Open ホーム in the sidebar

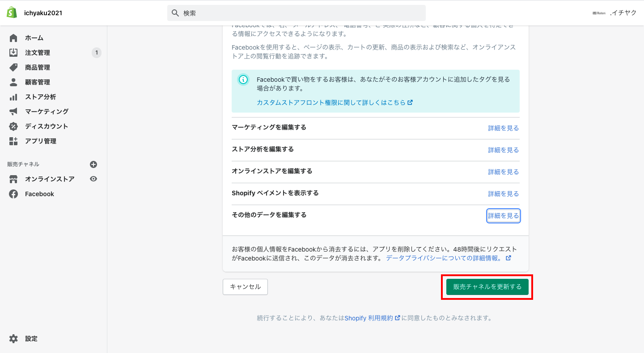34,38
